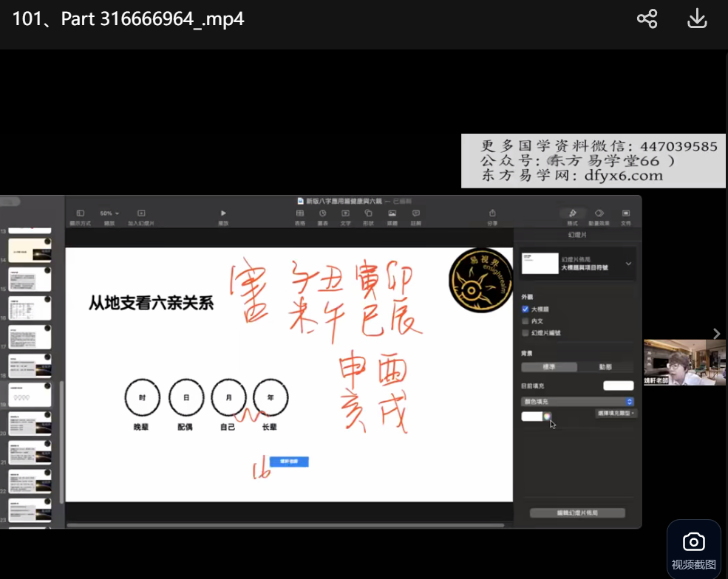
Task: Click the Play slideshow icon in Keynote toolbar
Action: [223, 213]
